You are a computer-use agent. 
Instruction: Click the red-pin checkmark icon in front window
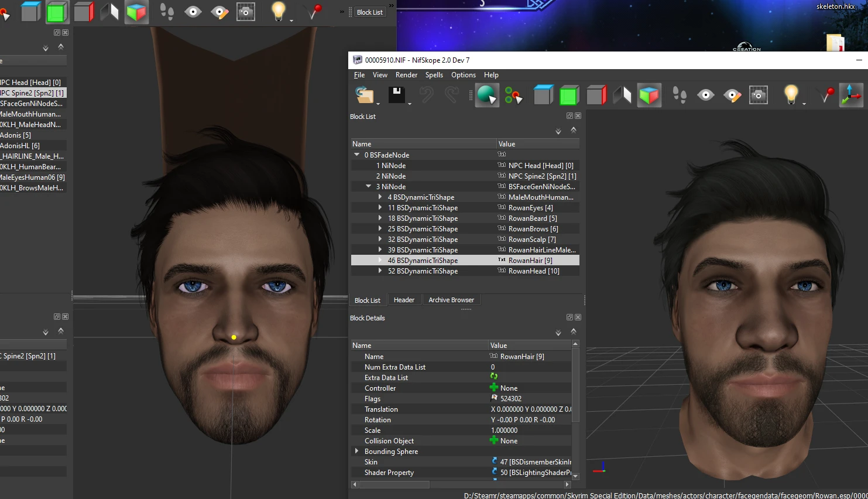tap(826, 95)
